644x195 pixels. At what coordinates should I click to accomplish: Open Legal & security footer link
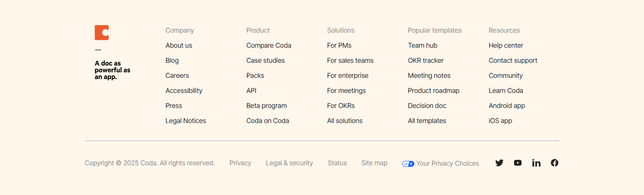(289, 163)
